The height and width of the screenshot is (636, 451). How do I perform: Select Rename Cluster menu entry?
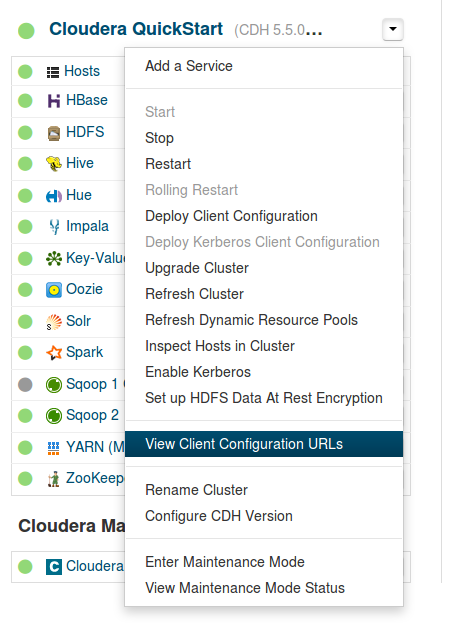click(x=196, y=490)
